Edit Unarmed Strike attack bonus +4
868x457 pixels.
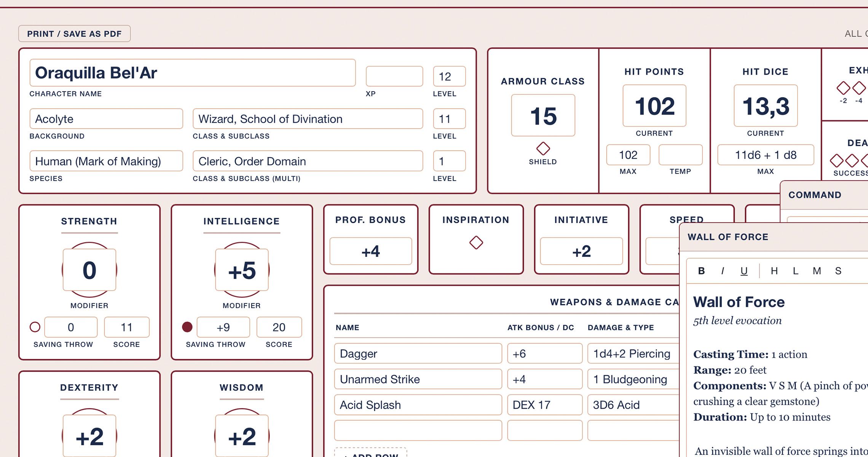[545, 379]
